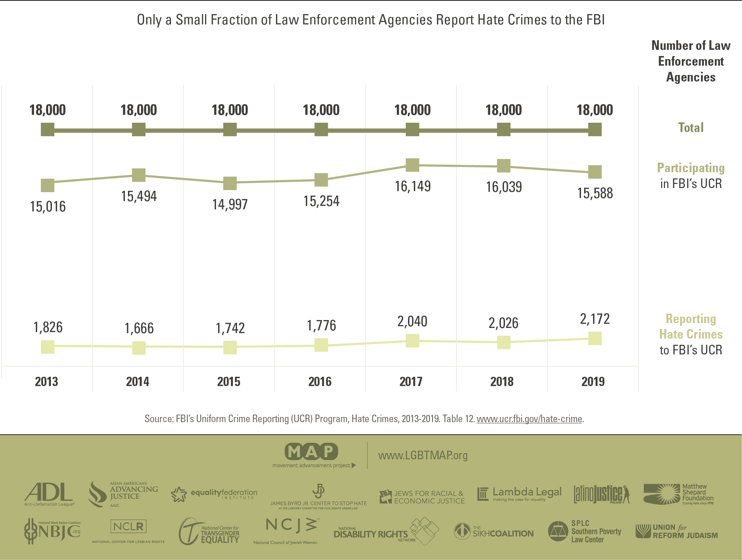
Task: Click the value 15,254
Action: 321,201
